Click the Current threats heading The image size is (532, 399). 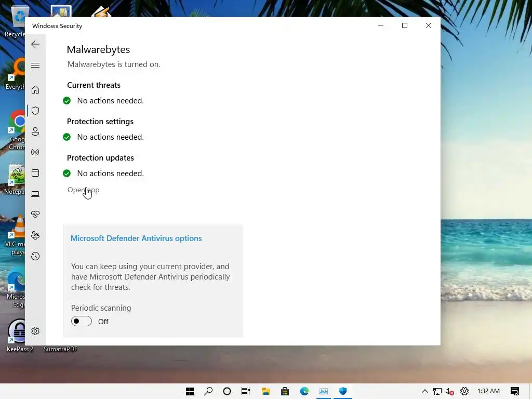[x=94, y=85]
